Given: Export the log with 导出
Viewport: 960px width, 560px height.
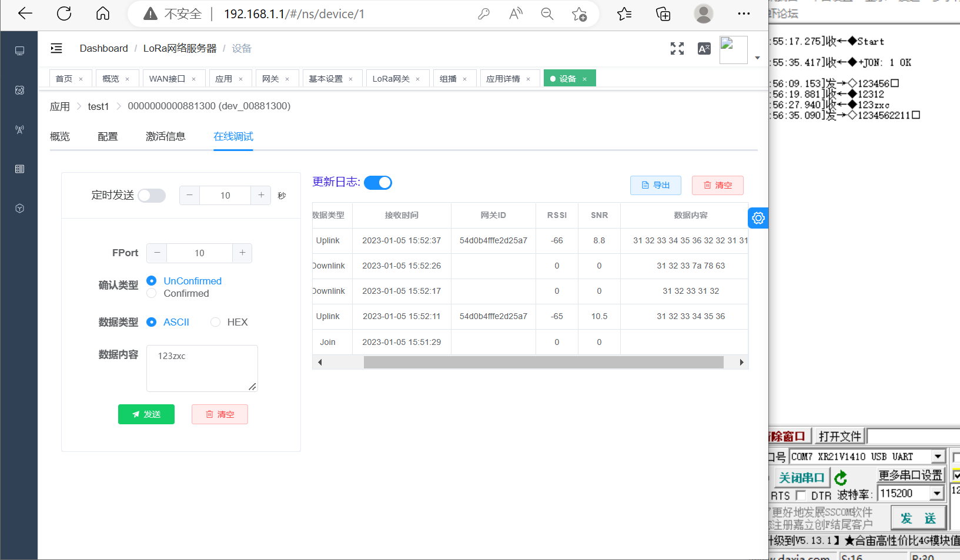Looking at the screenshot, I should click(x=655, y=185).
